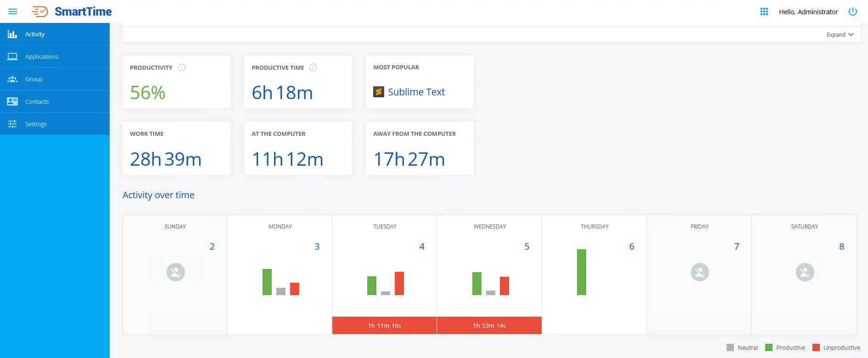868x358 pixels.
Task: Open the apps grid icon
Action: pyautogui.click(x=764, y=11)
